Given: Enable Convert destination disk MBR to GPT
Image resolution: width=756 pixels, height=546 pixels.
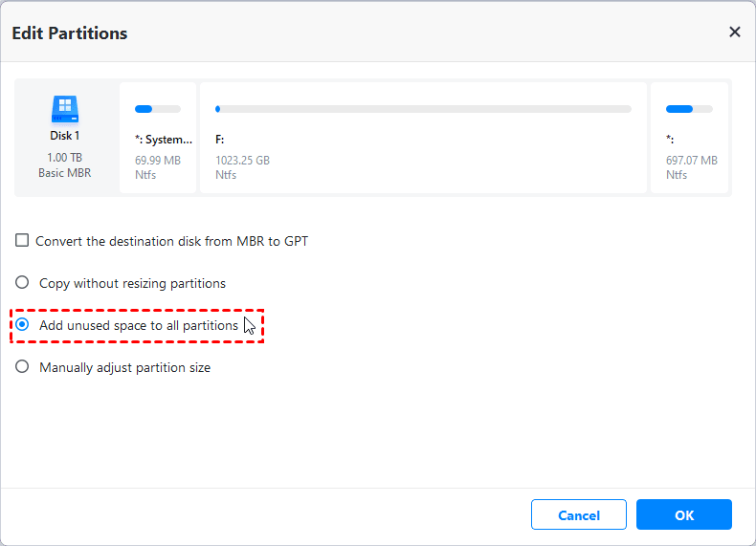Looking at the screenshot, I should (x=22, y=241).
